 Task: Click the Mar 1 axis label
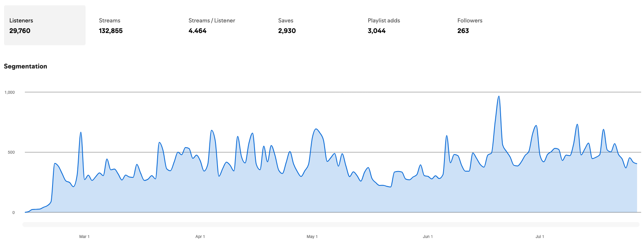tap(84, 237)
